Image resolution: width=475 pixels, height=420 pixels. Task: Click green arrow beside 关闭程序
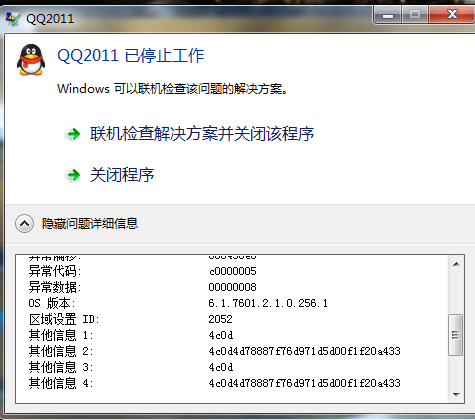tap(74, 175)
